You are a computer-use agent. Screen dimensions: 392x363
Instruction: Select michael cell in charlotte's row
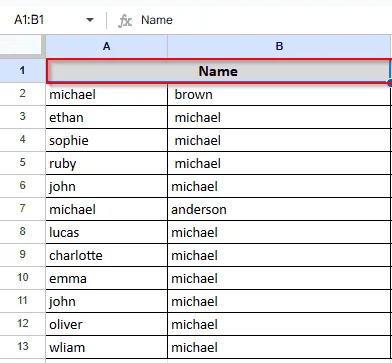(279, 255)
